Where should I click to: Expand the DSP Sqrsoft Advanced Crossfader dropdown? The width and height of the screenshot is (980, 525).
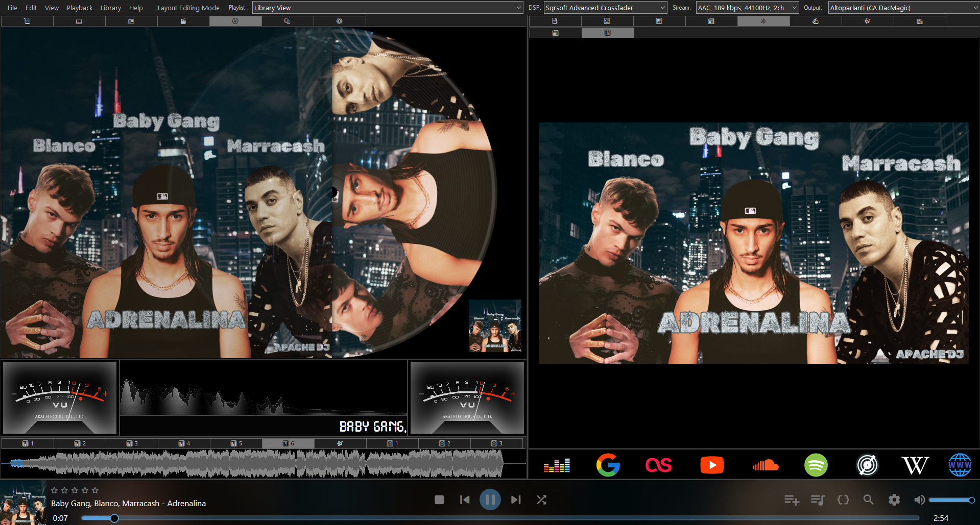click(x=606, y=8)
